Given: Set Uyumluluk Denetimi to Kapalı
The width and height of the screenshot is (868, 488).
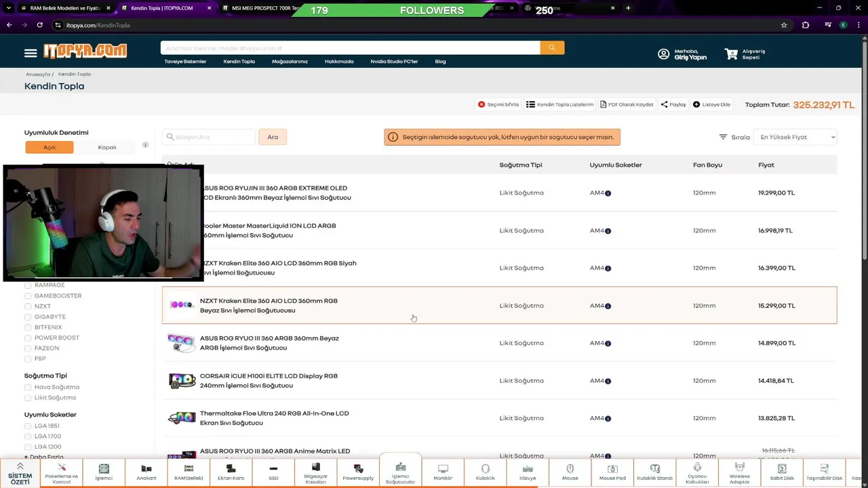Looking at the screenshot, I should [x=107, y=147].
